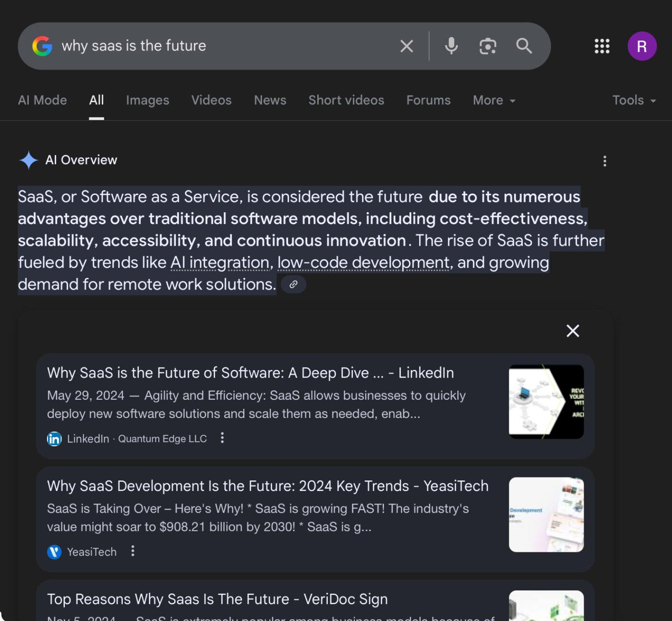Dismiss the sources panel with the X
Image resolution: width=672 pixels, height=621 pixels.
coord(573,331)
